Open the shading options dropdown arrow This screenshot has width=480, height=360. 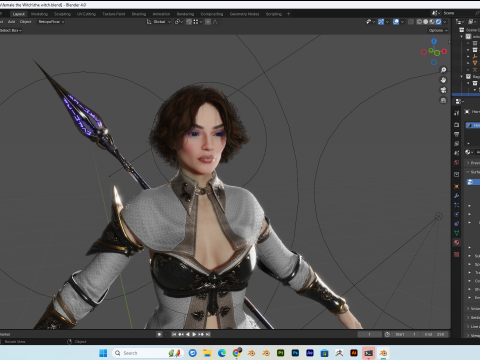tap(445, 22)
